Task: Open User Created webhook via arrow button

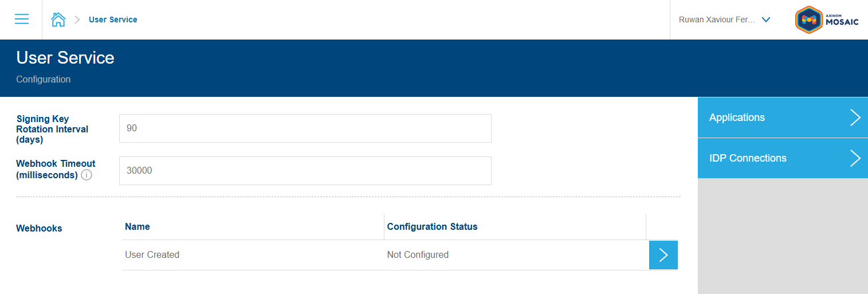Action: point(663,255)
